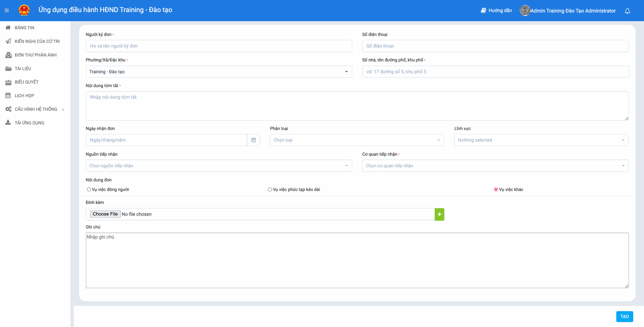Viewport: 644px width, 327px height.
Task: Go to Kiến nghị của cử tri
Action: pyautogui.click(x=37, y=41)
